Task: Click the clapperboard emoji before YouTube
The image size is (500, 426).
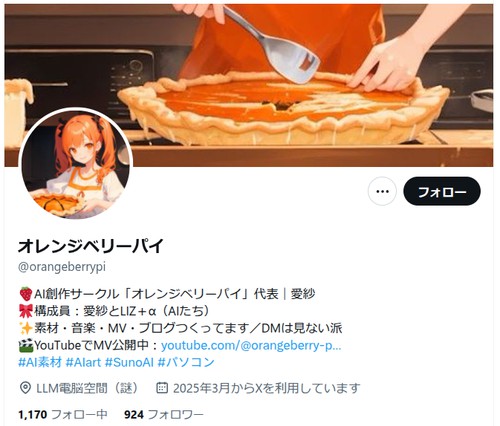Action: (x=26, y=346)
